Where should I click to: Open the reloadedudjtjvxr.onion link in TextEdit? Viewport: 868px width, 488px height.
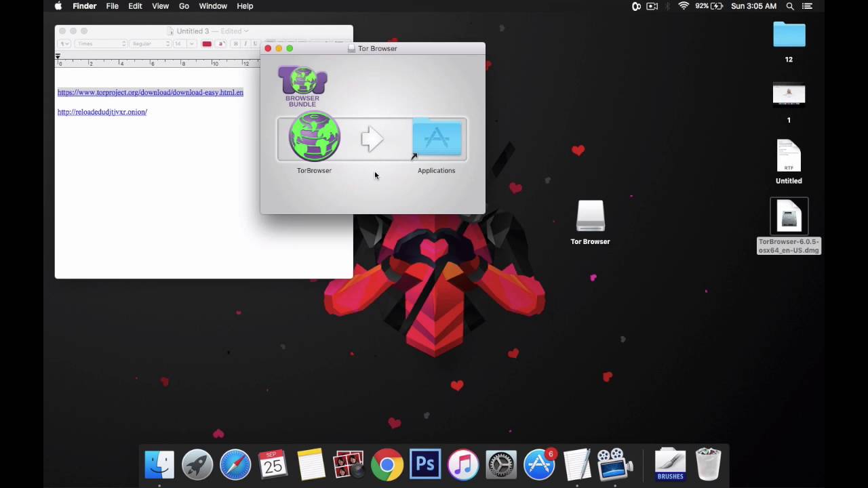102,112
